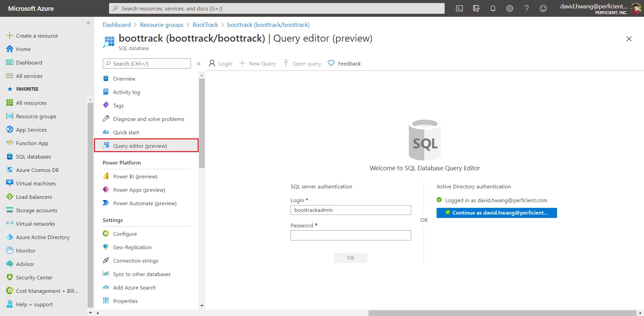Click New Query toolbar button
The height and width of the screenshot is (316, 644).
point(257,63)
